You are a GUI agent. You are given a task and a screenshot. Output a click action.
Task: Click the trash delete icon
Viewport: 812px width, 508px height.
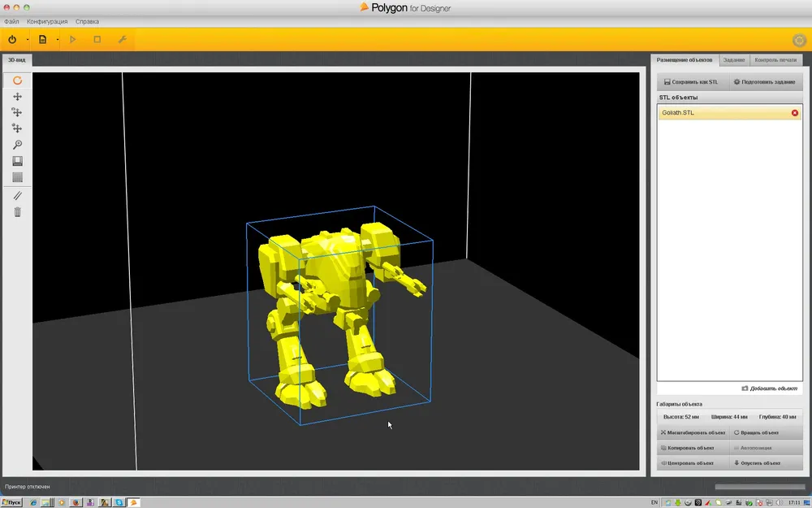(17, 212)
